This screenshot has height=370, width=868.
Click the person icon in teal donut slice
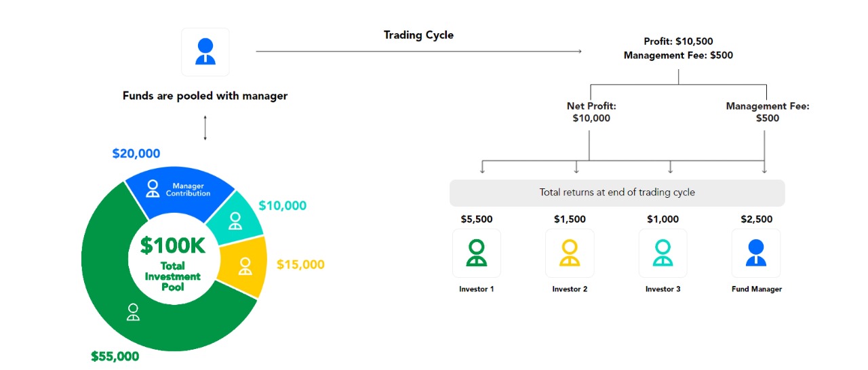235,221
